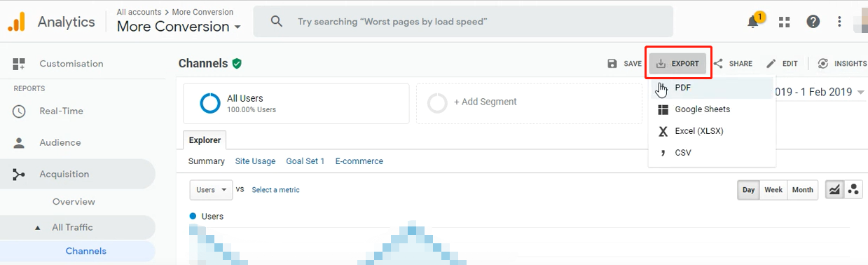Image resolution: width=868 pixels, height=265 pixels.
Task: Select the Day granularity toggle
Action: coord(749,190)
